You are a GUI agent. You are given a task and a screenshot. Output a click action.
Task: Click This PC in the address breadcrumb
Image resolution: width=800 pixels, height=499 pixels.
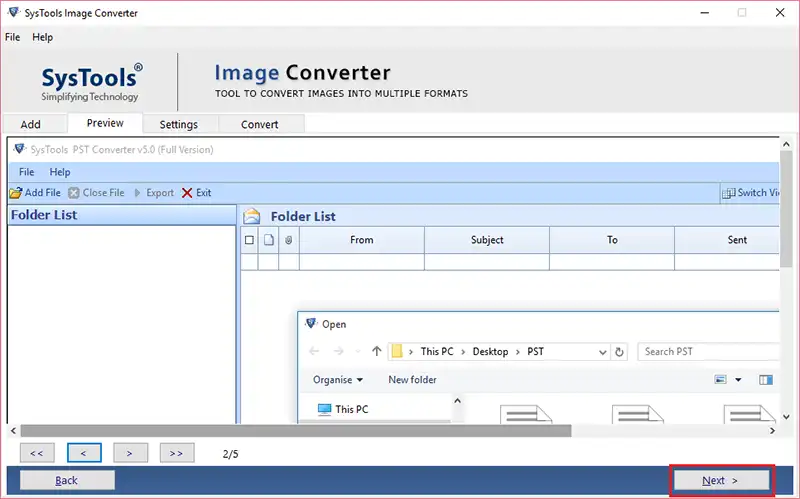[x=437, y=352]
